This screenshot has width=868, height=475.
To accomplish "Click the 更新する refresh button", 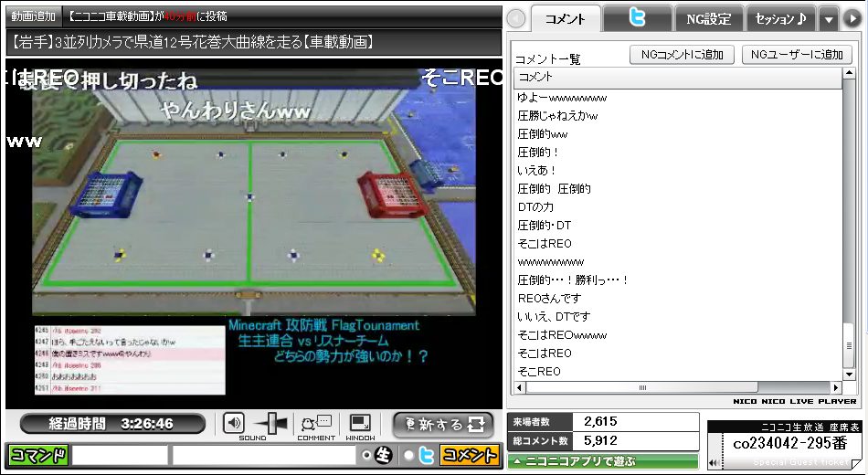I will [x=443, y=425].
